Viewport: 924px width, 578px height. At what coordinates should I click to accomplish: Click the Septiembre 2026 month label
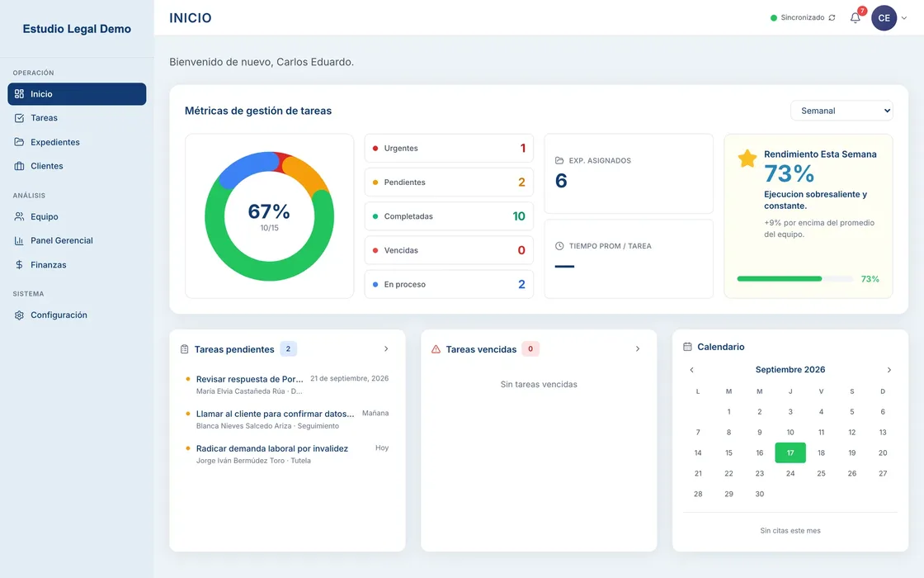click(x=790, y=370)
